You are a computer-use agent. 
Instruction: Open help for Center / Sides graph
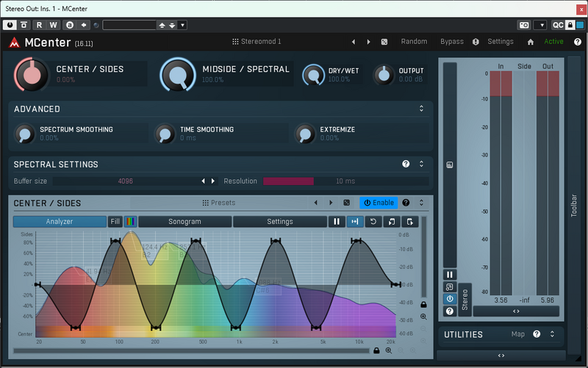(406, 203)
